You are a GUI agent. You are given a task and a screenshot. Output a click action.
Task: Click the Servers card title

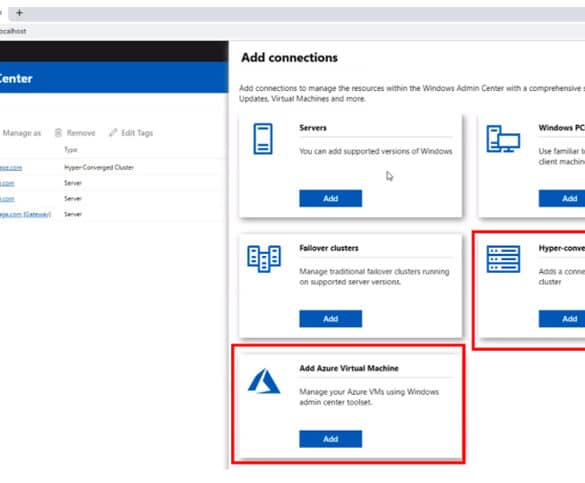pos(313,128)
